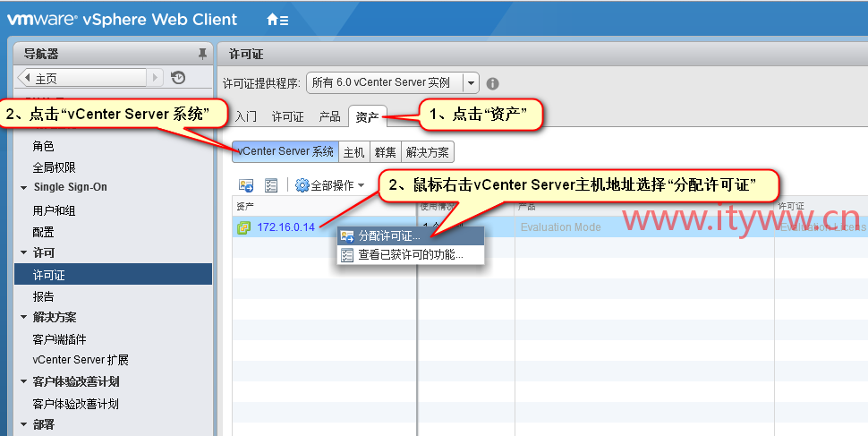Click the 172.16.0.14 asset link
This screenshot has height=436, width=868.
pyautogui.click(x=285, y=227)
